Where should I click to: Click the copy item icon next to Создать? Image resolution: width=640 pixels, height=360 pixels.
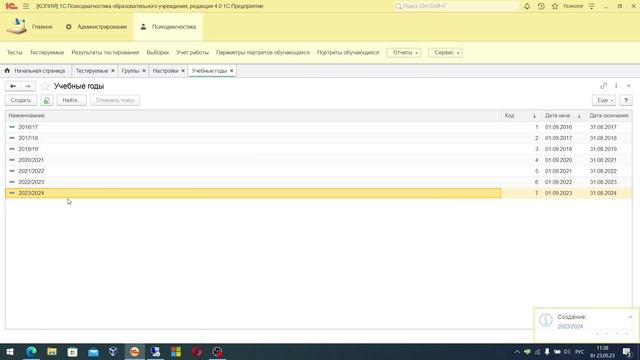coord(47,100)
